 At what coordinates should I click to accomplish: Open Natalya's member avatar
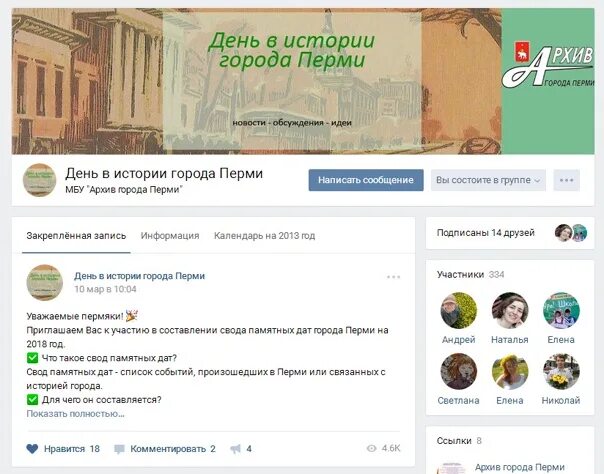click(x=510, y=310)
